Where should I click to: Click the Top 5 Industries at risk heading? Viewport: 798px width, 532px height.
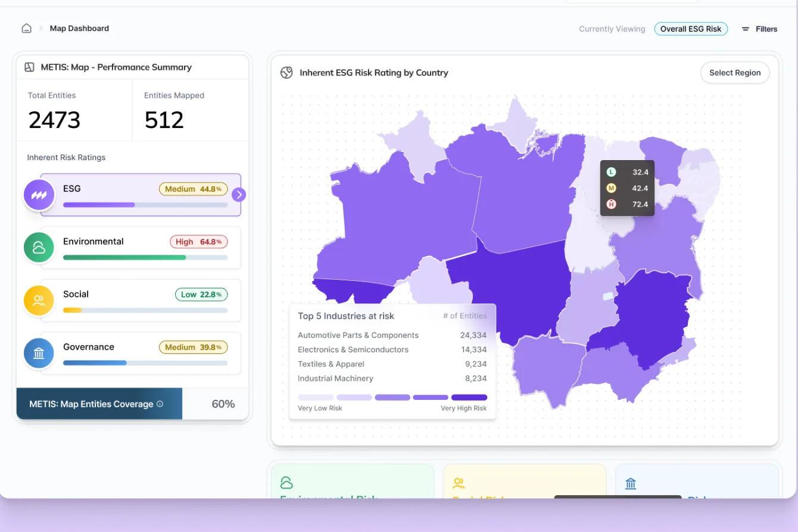pyautogui.click(x=346, y=316)
